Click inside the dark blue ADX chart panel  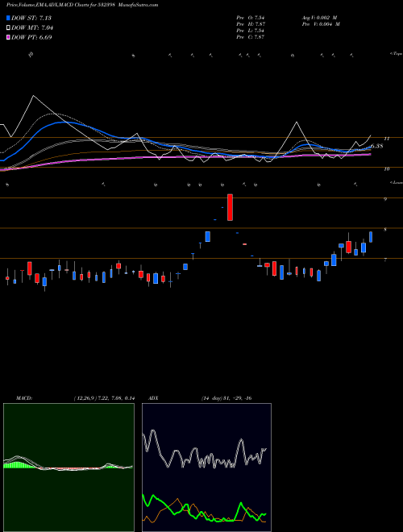coord(206,468)
